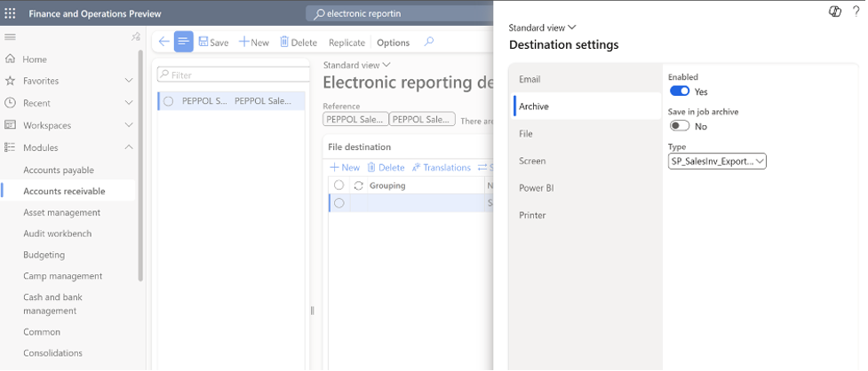Turn off the Enabled toggle
Image resolution: width=868 pixels, height=371 pixels.
[680, 91]
